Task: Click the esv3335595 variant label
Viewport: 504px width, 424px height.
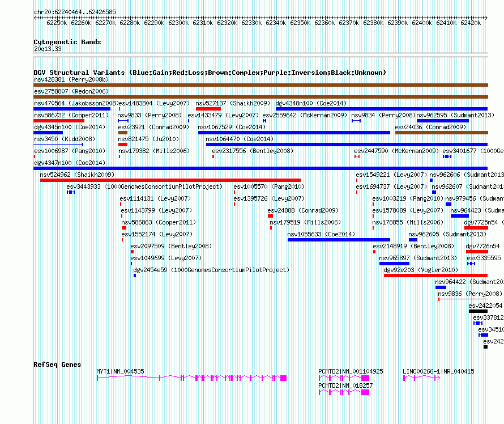Action: coord(484,258)
